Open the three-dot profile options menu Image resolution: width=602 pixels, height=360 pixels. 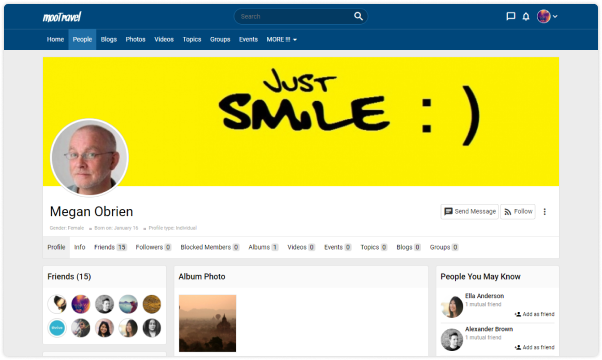click(x=544, y=211)
